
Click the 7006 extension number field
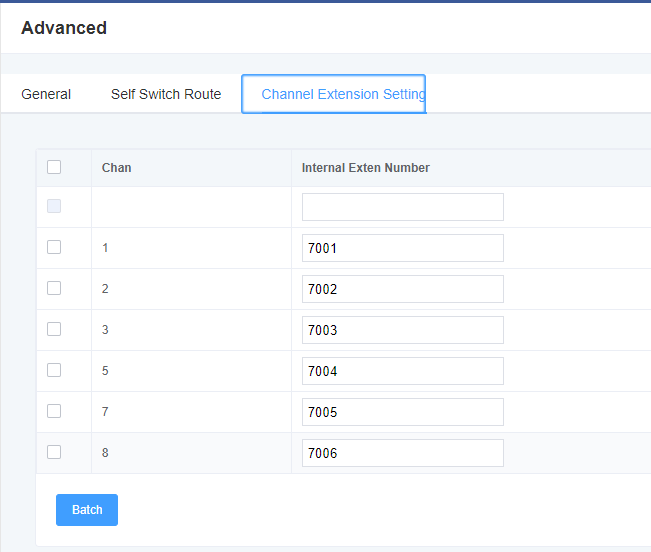click(403, 453)
